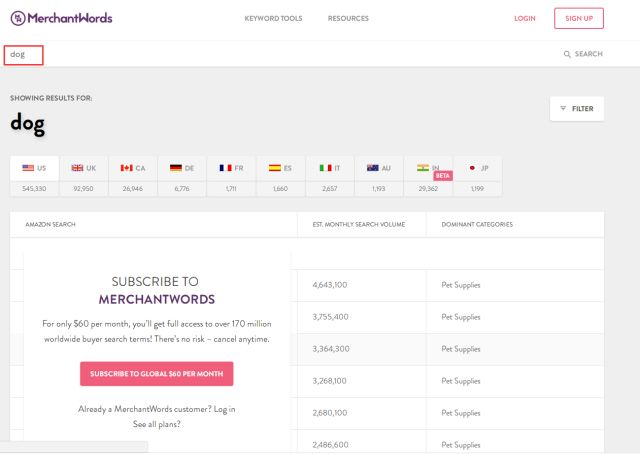Click the 2,680,100 search volume cell
Viewport: 640px width, 454px height.
click(x=330, y=413)
